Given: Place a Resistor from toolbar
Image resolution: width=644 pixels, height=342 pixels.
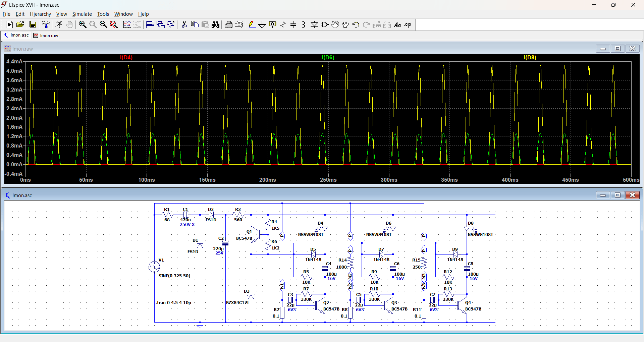Looking at the screenshot, I should (283, 24).
